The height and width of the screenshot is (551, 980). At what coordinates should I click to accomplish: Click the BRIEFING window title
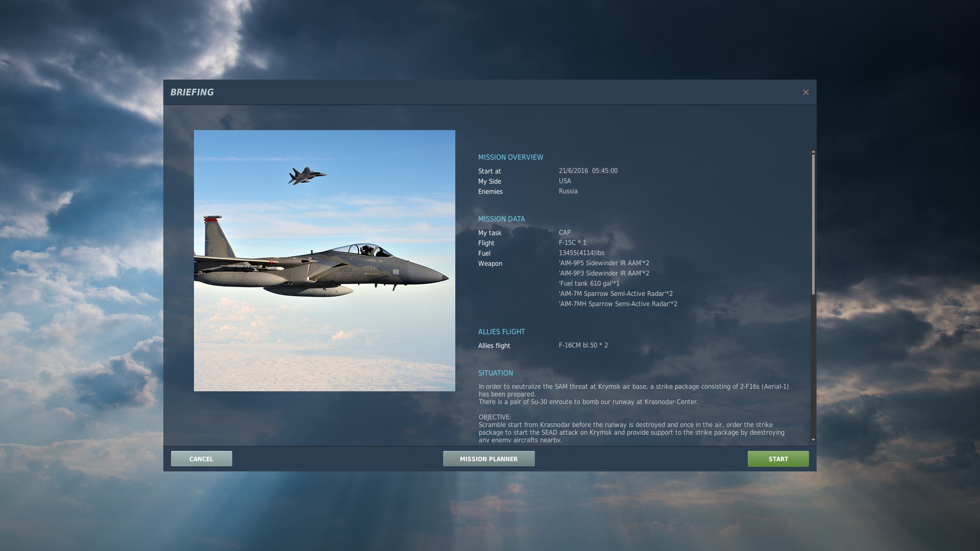coord(192,92)
